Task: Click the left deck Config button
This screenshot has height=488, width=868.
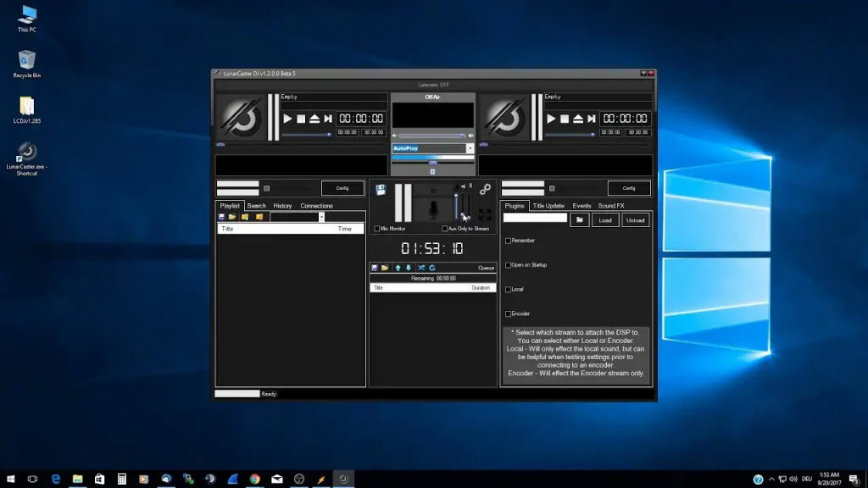Action: (x=342, y=188)
